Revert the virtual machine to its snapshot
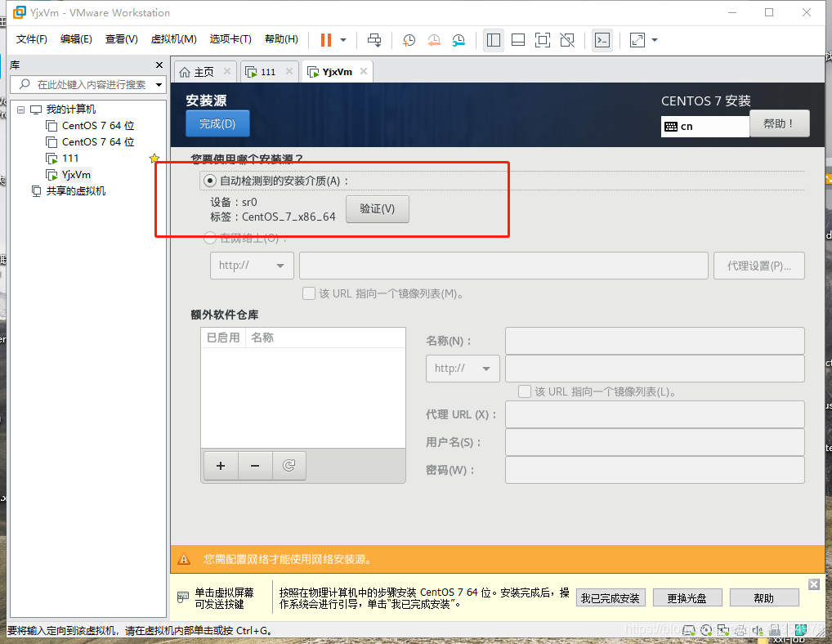The height and width of the screenshot is (644, 832). tap(433, 39)
